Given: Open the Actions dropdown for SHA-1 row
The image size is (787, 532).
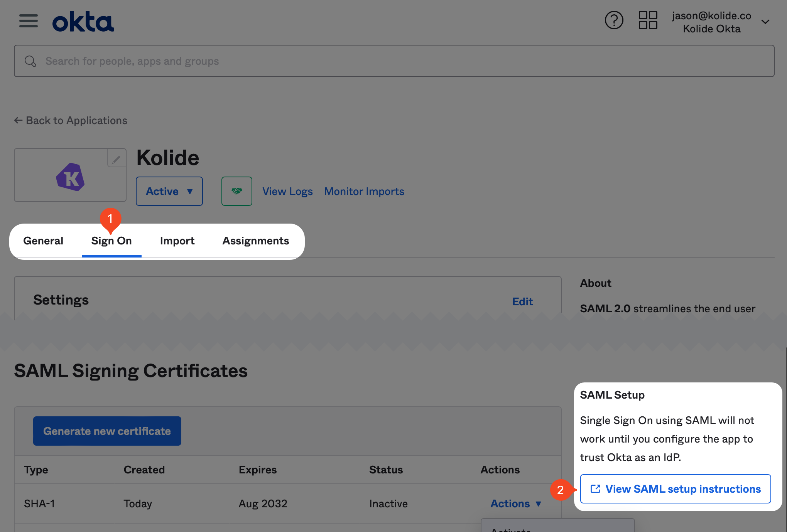Looking at the screenshot, I should [516, 503].
